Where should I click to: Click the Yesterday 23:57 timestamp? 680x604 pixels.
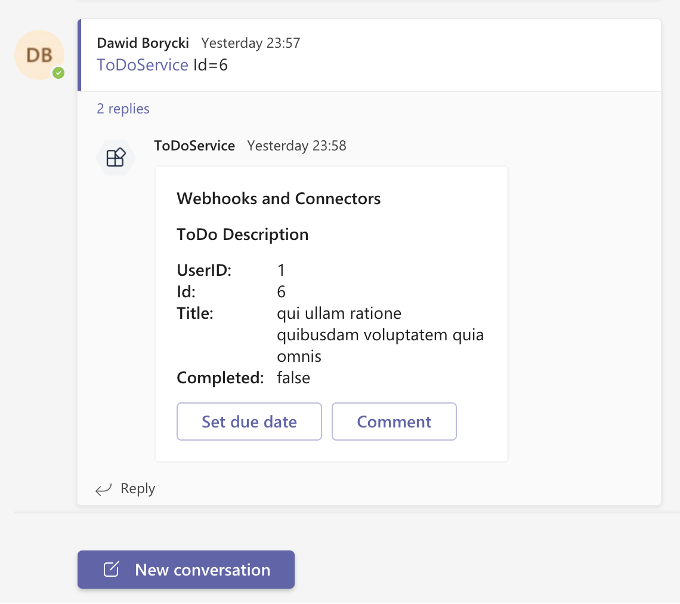(x=251, y=43)
